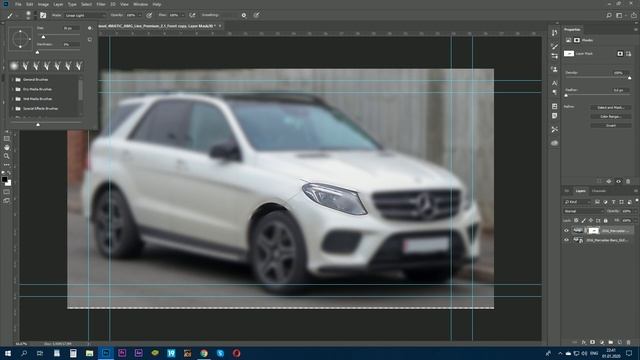Select the Hand tool in the toolbar
Viewport: 640px width, 360px height.
click(7, 148)
